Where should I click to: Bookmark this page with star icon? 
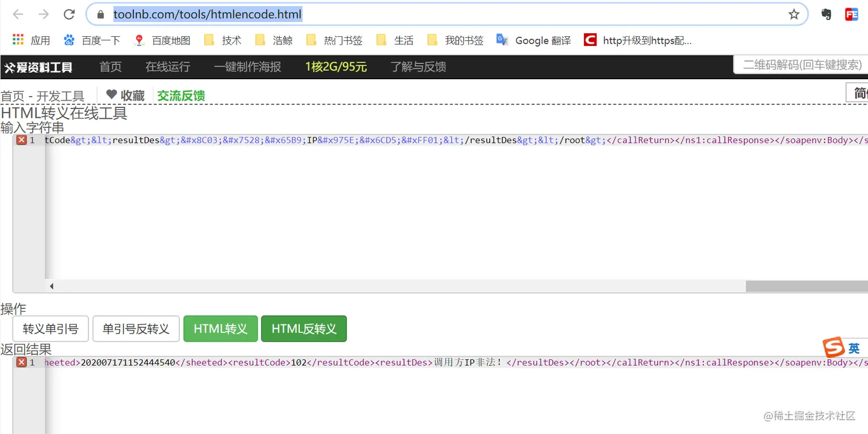(x=794, y=14)
